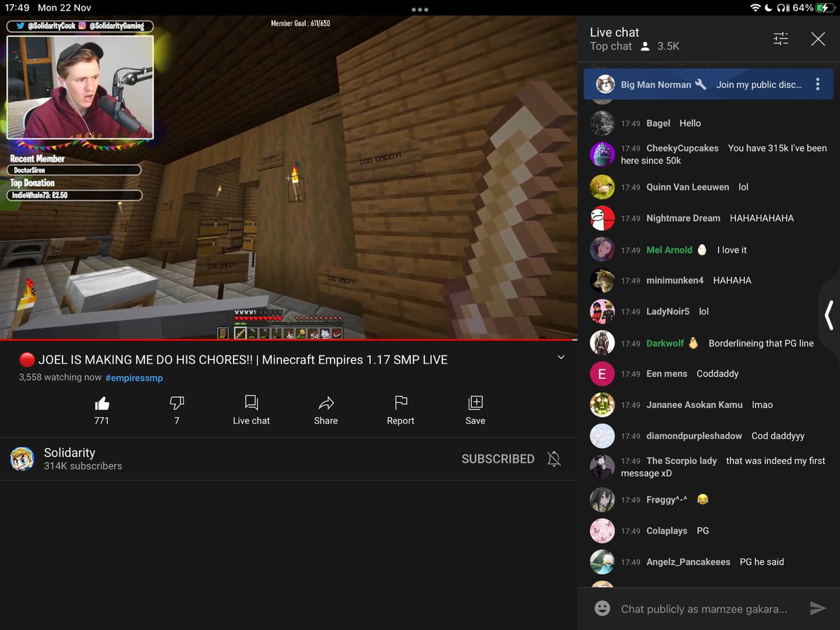Open CheekyCupcakes profile avatar
The width and height of the screenshot is (840, 630).
(x=602, y=154)
